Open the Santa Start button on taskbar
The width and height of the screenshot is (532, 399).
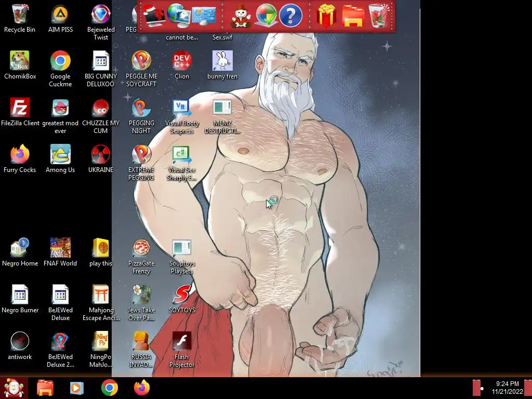14,388
